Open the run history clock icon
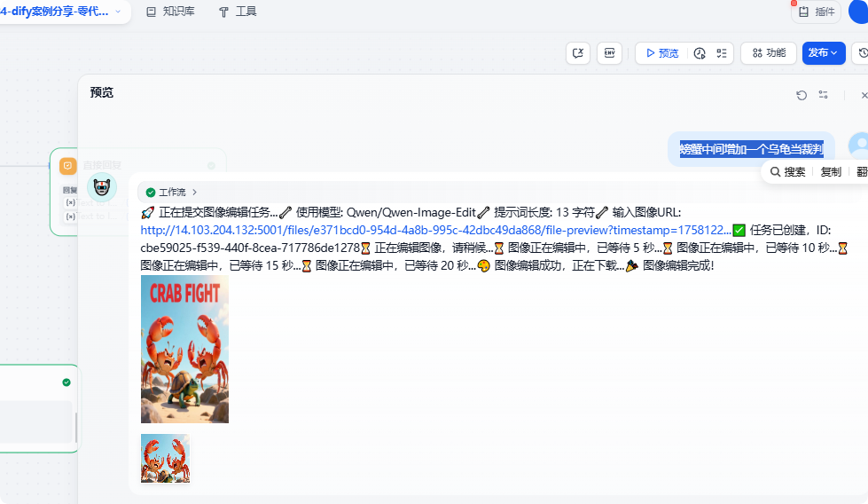 (700, 53)
